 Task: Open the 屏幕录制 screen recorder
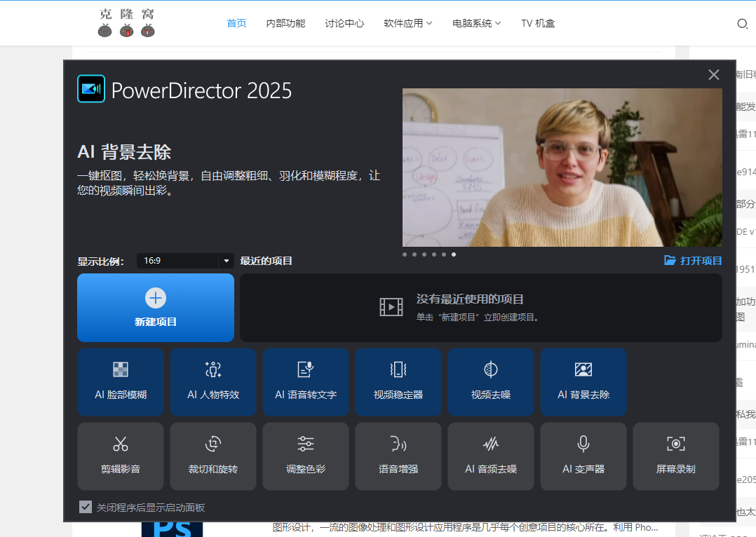[x=676, y=456]
